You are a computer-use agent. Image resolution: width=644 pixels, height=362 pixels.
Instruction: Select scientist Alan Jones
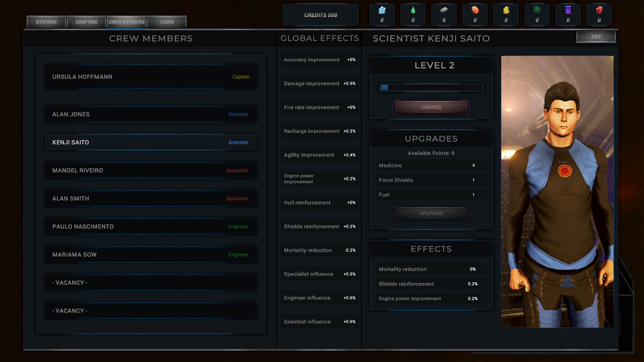(151, 114)
